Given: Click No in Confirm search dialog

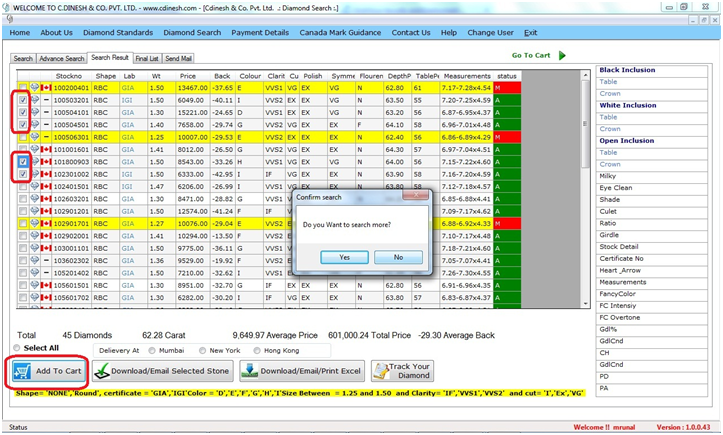Looking at the screenshot, I should [398, 257].
